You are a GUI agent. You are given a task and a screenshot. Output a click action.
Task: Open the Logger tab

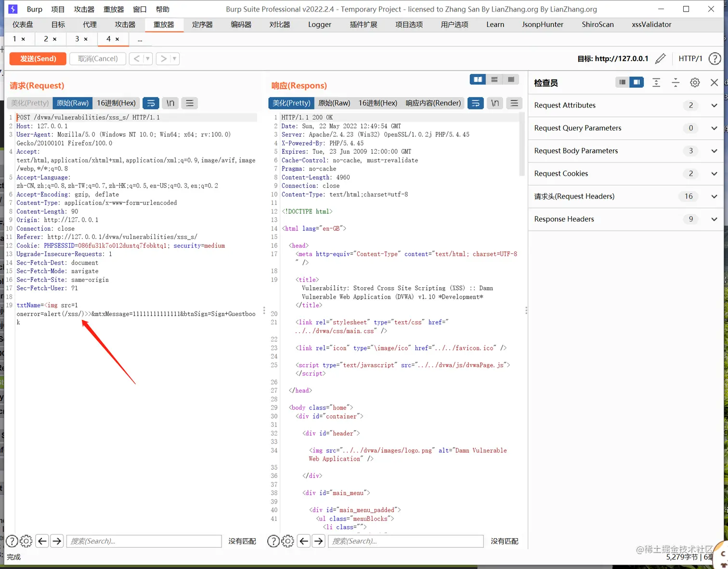[320, 25]
